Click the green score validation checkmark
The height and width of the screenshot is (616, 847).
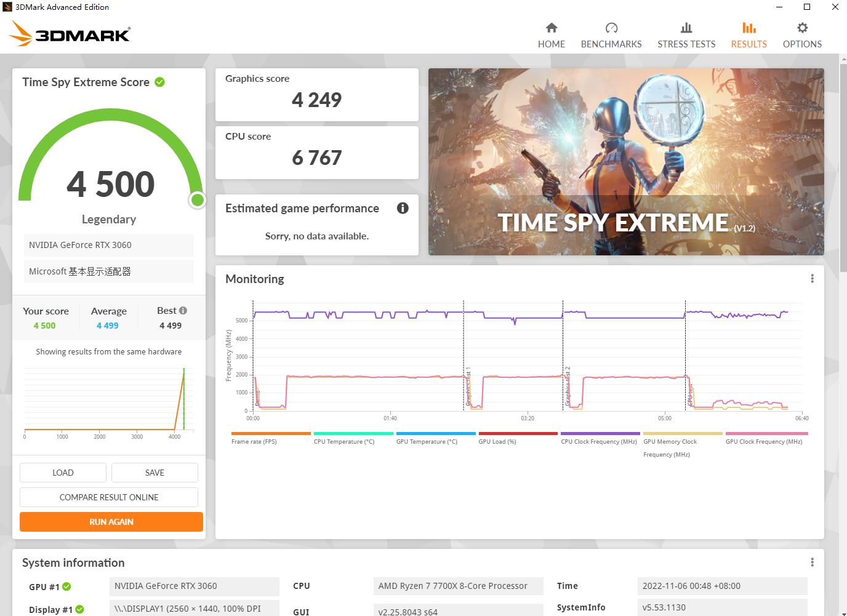159,82
